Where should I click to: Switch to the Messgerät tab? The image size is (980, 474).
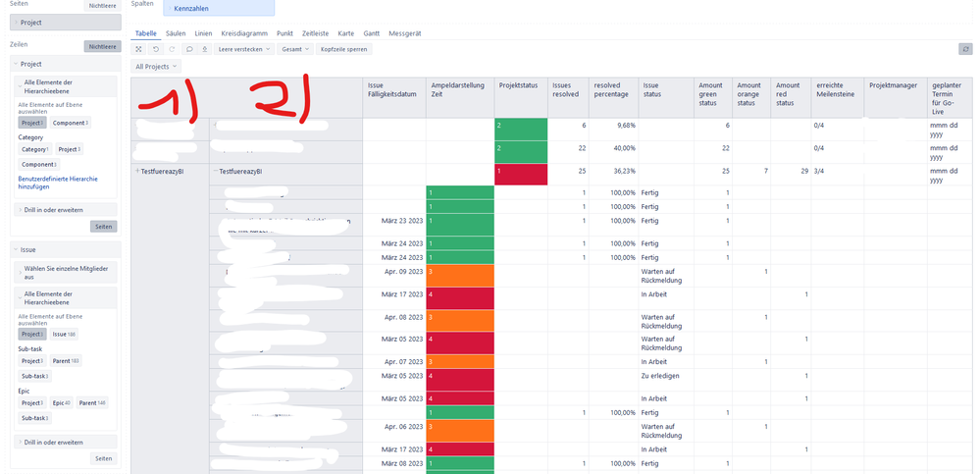point(404,33)
